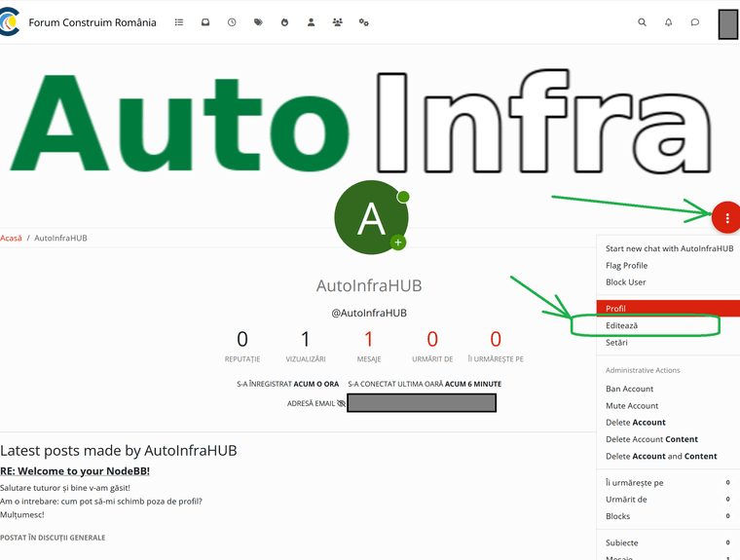
Task: Choose Ban Account in administrative actions
Action: click(629, 389)
